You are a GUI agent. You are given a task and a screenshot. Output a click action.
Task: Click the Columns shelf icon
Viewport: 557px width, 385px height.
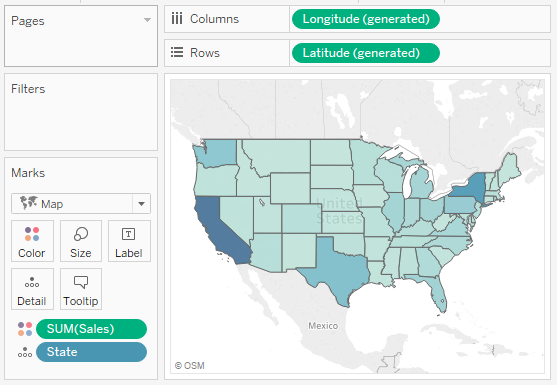[177, 18]
